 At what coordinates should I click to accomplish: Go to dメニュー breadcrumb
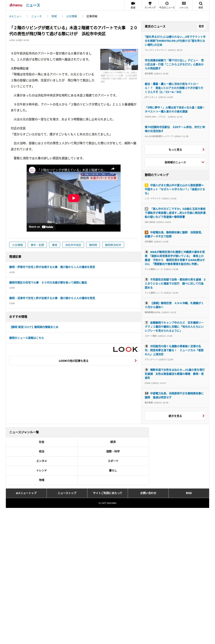tap(15, 16)
